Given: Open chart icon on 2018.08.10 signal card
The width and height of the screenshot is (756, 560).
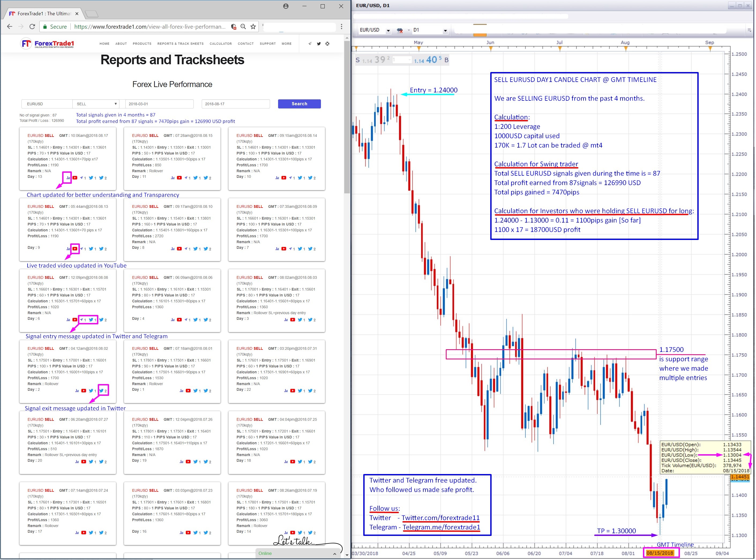Looking at the screenshot, I should (x=173, y=249).
